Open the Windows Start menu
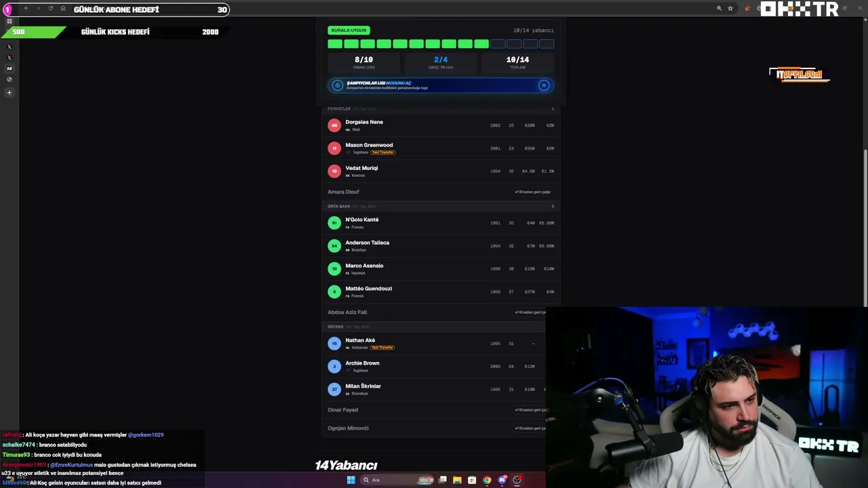 pyautogui.click(x=351, y=480)
